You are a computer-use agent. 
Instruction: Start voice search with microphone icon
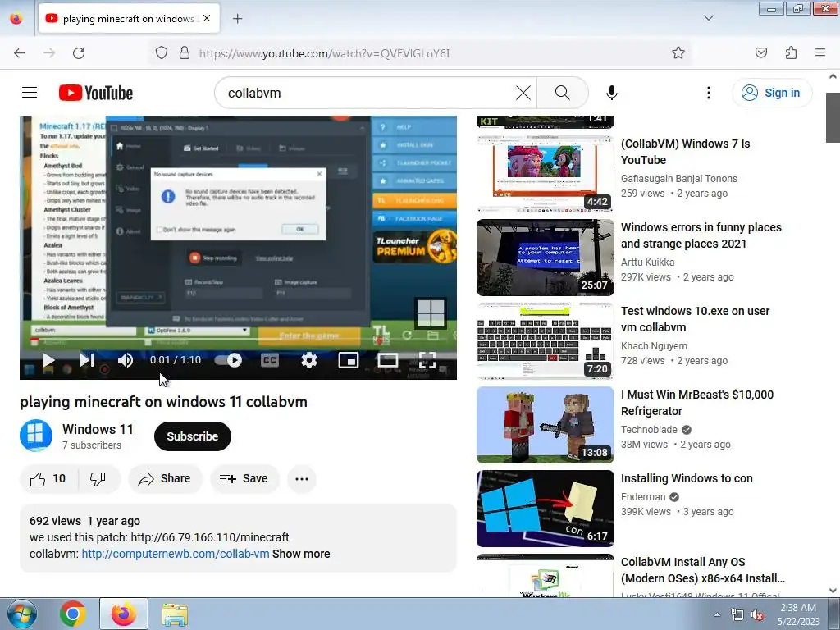(x=612, y=93)
